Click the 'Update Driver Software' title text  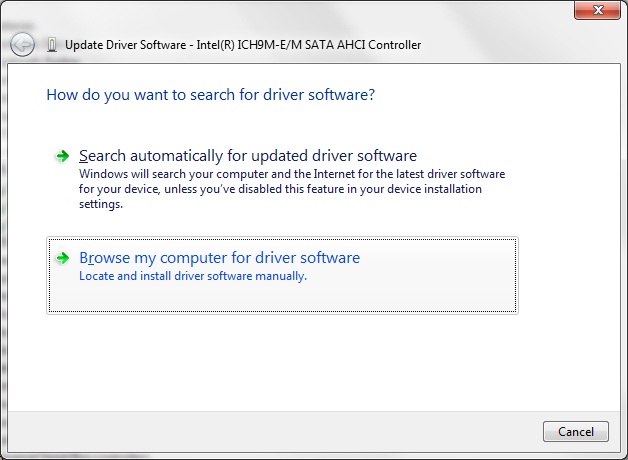pyautogui.click(x=243, y=45)
